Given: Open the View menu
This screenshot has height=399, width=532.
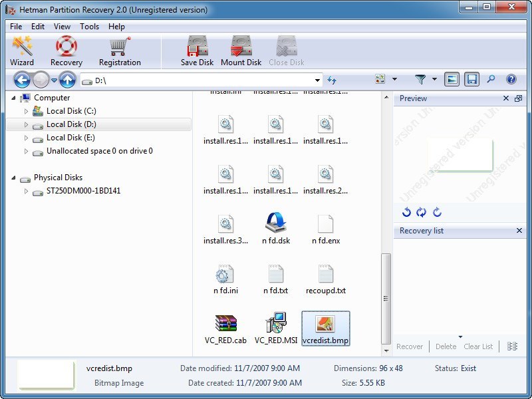Looking at the screenshot, I should [62, 27].
